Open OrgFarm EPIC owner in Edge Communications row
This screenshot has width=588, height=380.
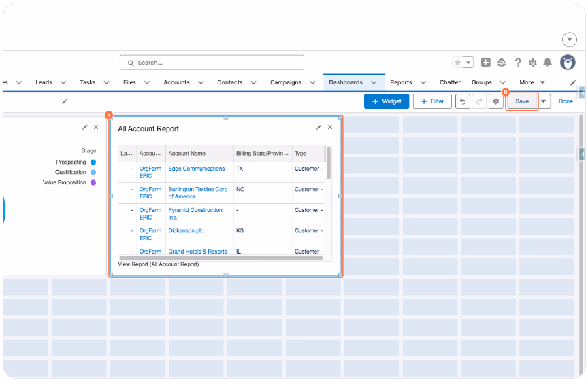coord(150,173)
